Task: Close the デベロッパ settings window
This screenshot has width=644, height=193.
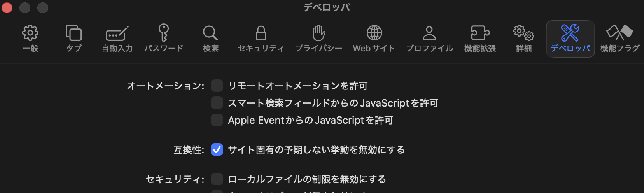Action: tap(7, 7)
